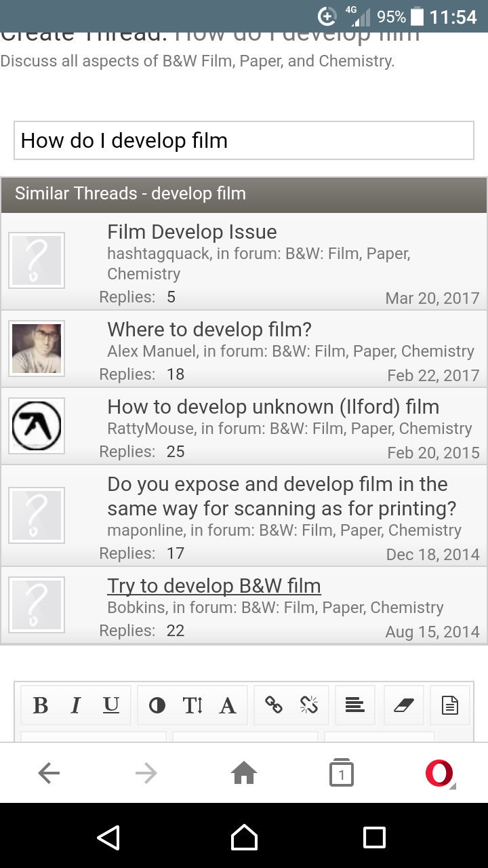This screenshot has height=868, width=488.
Task: Open the Opera menu button
Action: point(439,773)
